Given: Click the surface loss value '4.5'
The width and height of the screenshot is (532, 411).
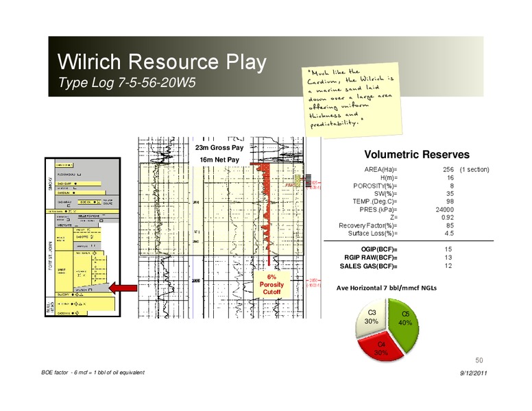Looking at the screenshot, I should [x=449, y=234].
